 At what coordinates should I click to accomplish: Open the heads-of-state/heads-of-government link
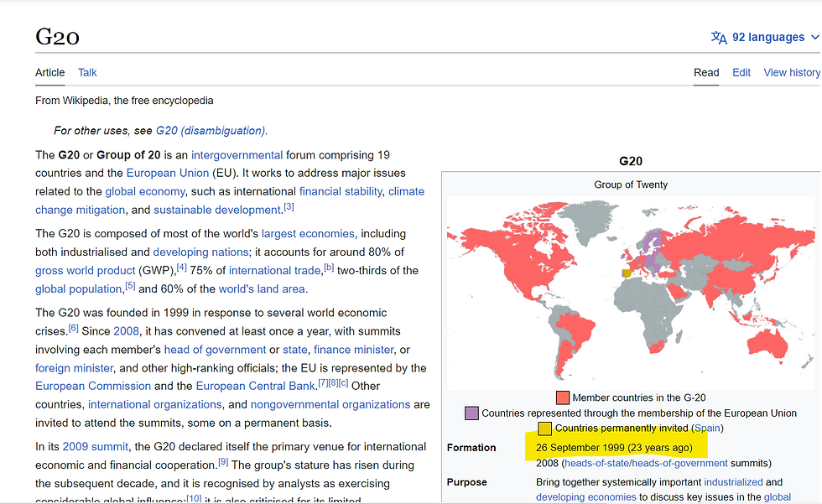tap(646, 464)
